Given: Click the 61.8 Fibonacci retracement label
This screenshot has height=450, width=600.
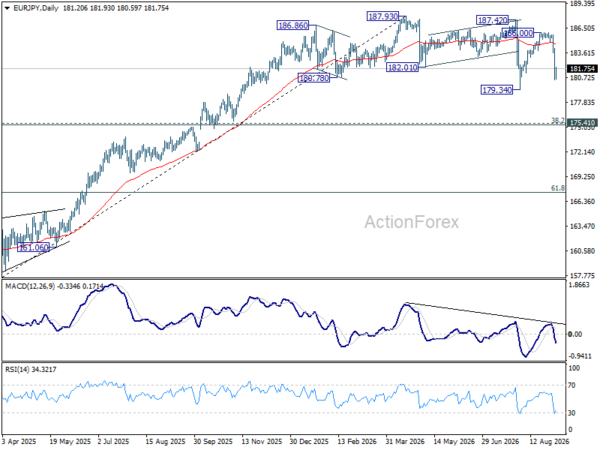Looking at the screenshot, I should pyautogui.click(x=558, y=188).
